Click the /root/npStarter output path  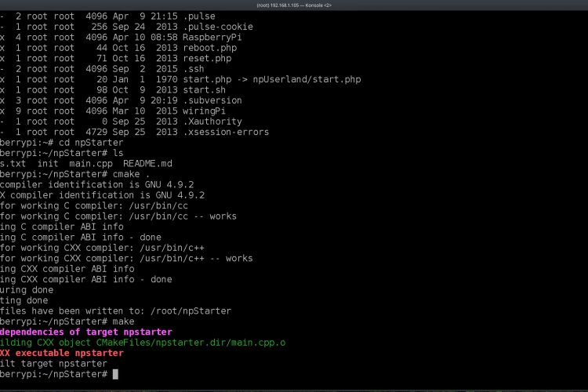tap(191, 311)
